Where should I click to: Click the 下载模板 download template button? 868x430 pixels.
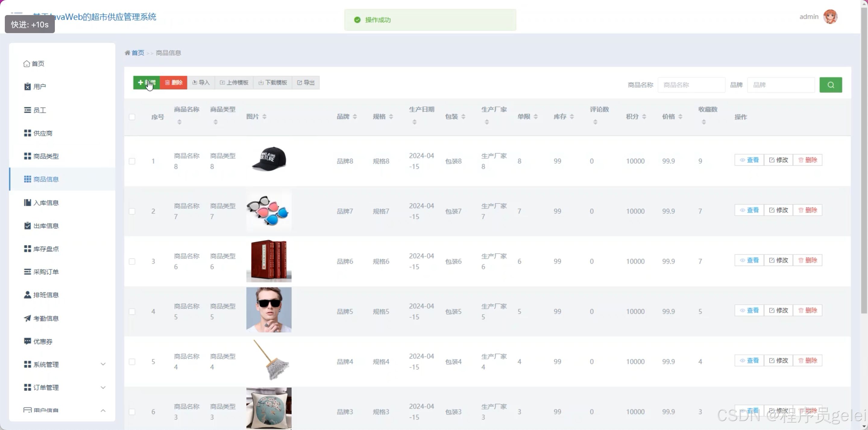click(x=272, y=83)
